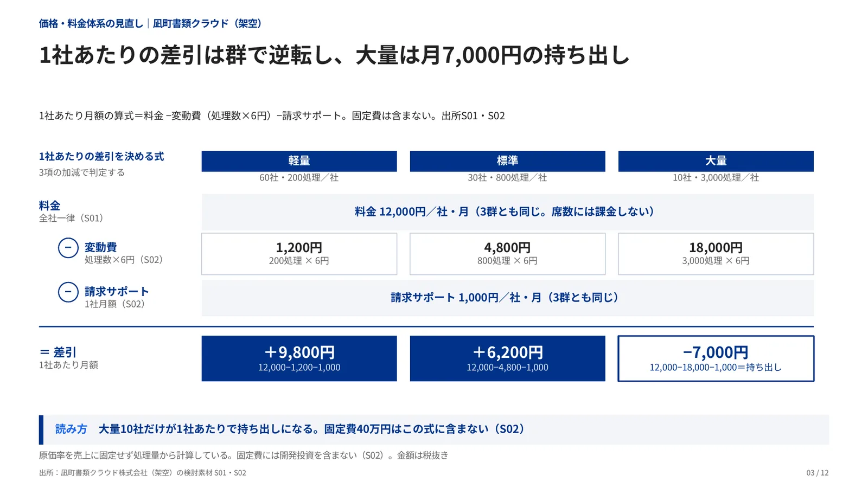Viewport: 868px width, 488px height.
Task: Click the 請求サポート row label
Action: click(x=117, y=292)
